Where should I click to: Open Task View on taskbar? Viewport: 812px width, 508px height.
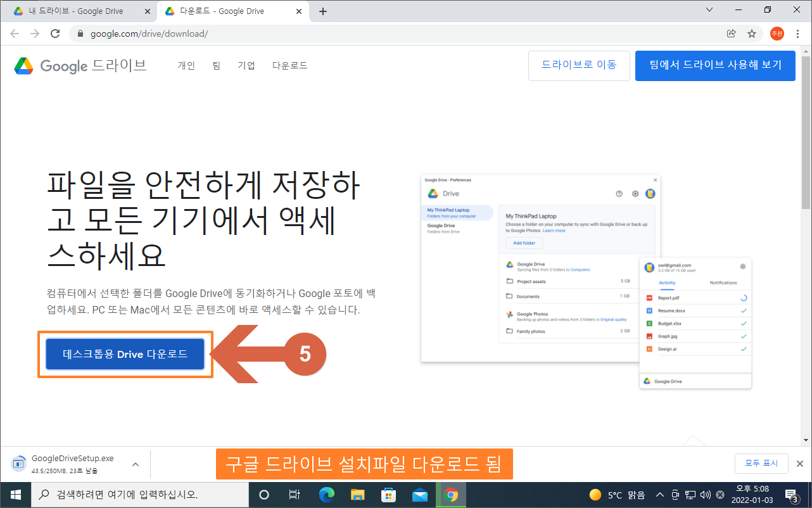pyautogui.click(x=295, y=495)
